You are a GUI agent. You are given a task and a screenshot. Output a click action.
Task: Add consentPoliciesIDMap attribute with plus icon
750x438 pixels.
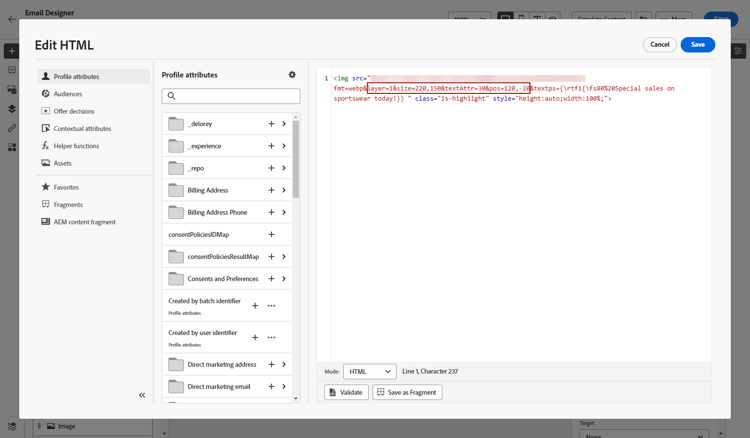point(271,234)
